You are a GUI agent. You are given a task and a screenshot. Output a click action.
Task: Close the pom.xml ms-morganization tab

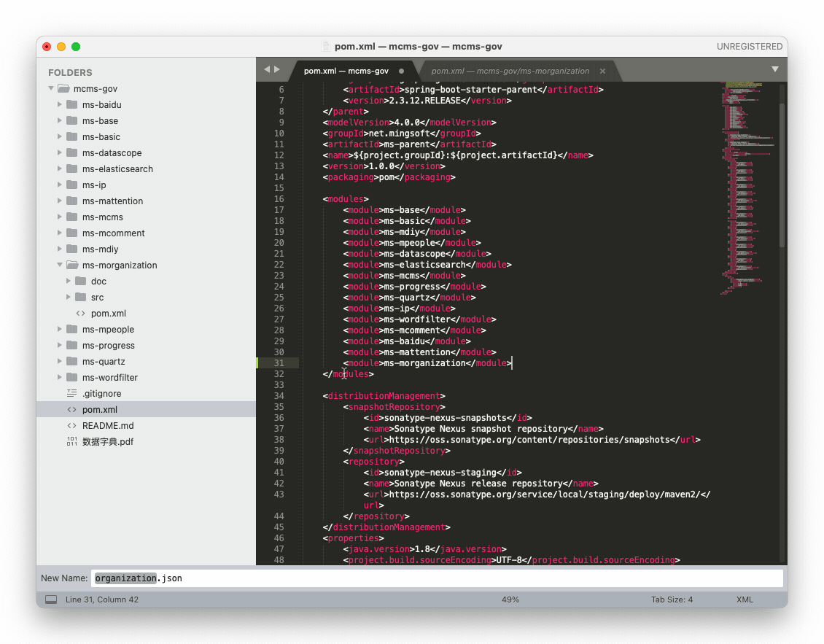click(x=602, y=71)
